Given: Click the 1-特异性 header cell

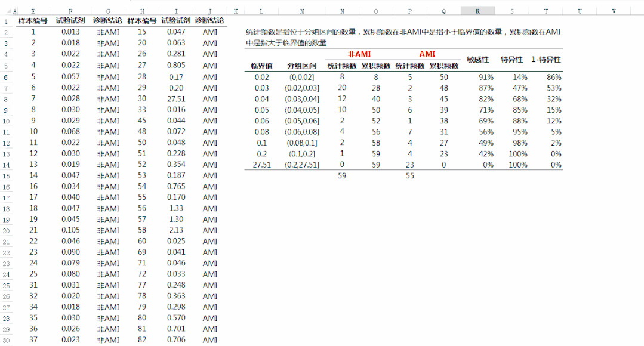Looking at the screenshot, I should (546, 60).
